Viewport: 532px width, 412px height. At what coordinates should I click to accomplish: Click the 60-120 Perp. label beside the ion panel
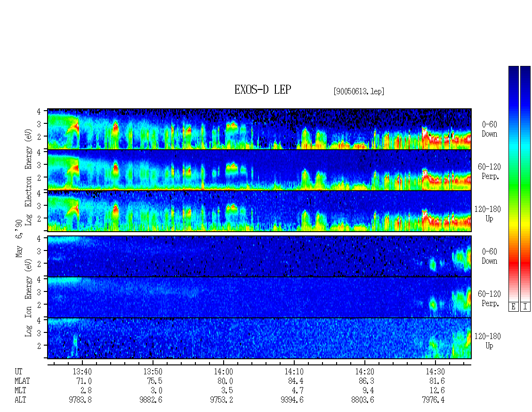point(489,299)
